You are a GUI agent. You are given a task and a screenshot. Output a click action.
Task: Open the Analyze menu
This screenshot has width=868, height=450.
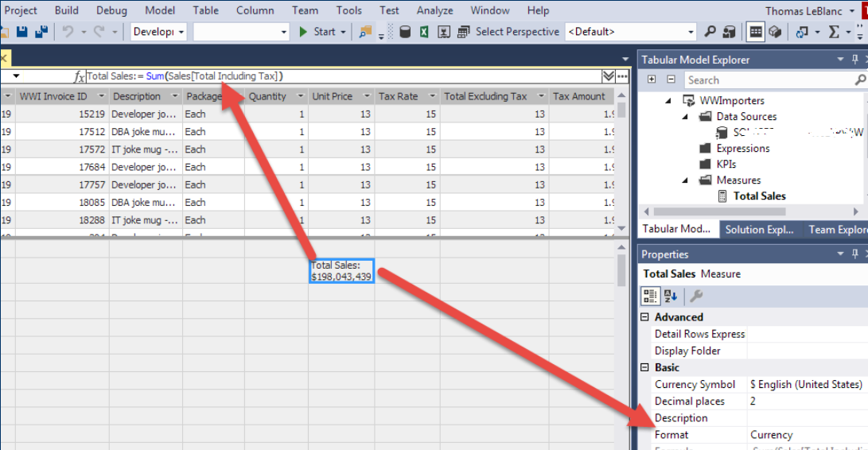(x=434, y=10)
